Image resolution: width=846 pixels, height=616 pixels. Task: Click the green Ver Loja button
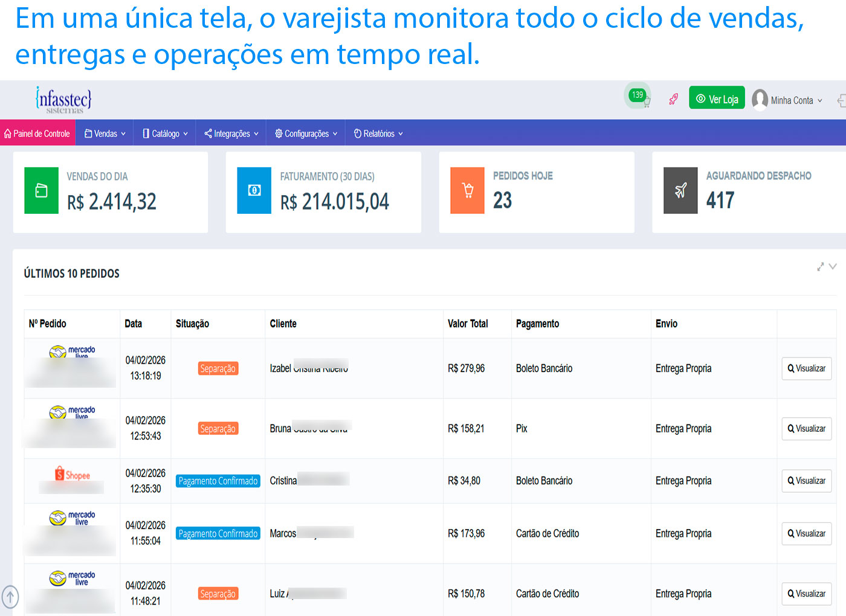point(717,98)
